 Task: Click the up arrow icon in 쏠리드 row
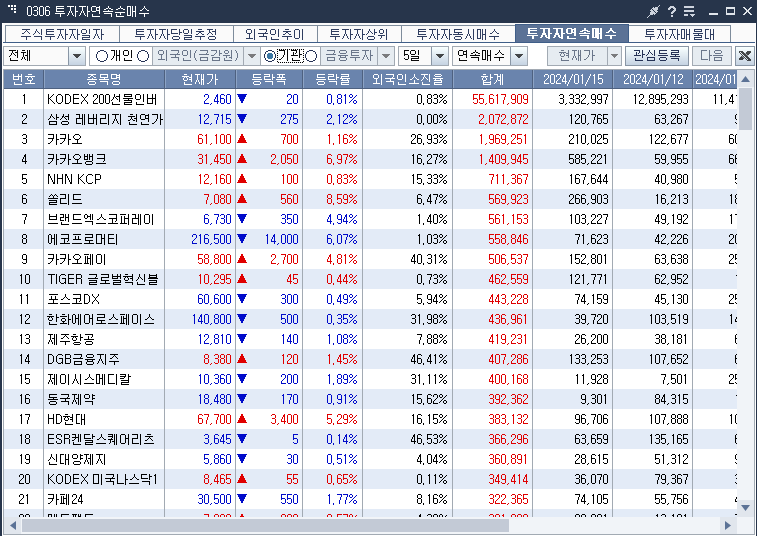[x=242, y=199]
